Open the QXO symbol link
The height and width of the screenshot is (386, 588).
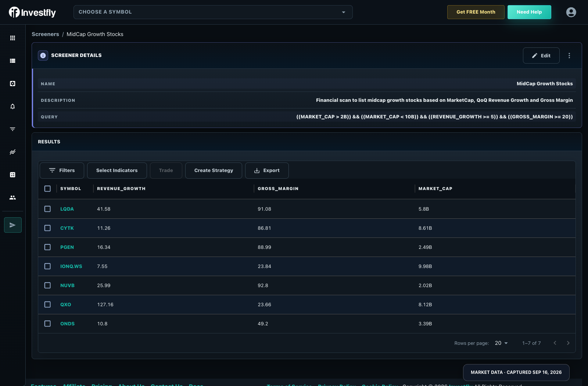65,304
